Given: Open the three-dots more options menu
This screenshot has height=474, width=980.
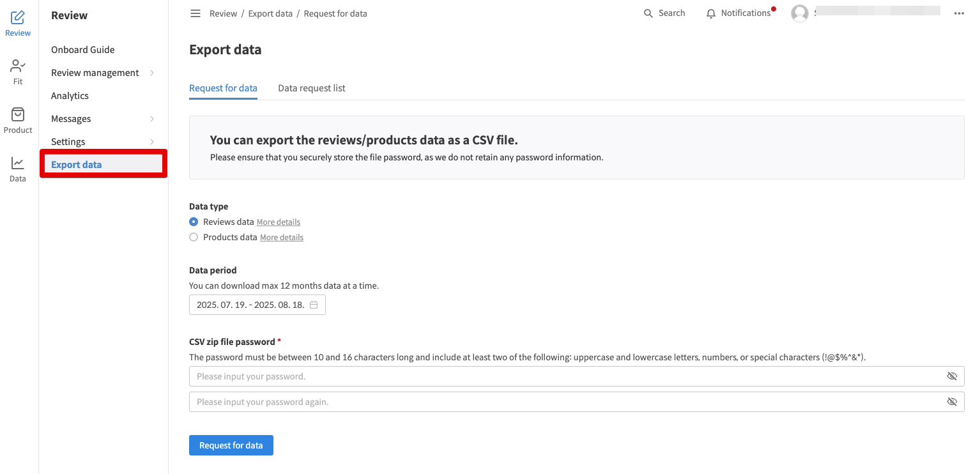Looking at the screenshot, I should 958,13.
